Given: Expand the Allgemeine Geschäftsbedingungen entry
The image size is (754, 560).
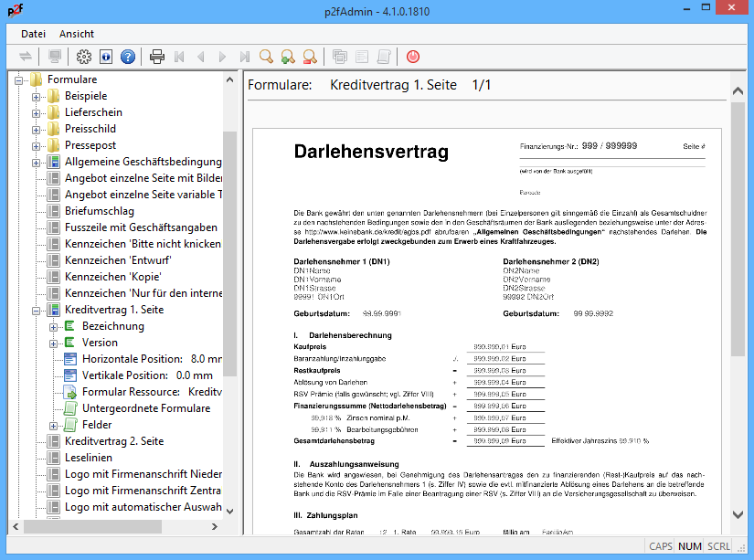Looking at the screenshot, I should click(37, 162).
